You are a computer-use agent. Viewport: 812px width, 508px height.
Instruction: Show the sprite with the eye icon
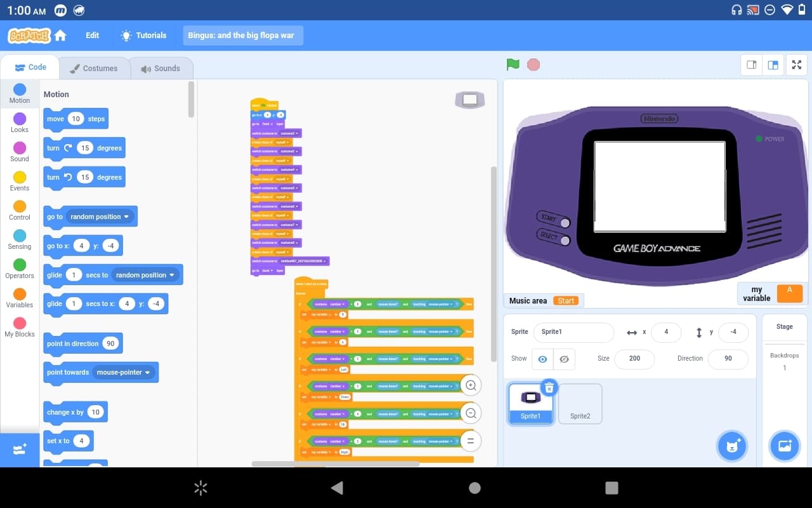[x=542, y=359]
